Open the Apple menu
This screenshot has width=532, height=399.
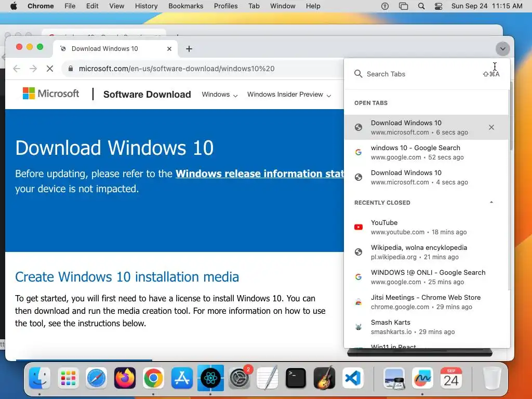point(14,6)
